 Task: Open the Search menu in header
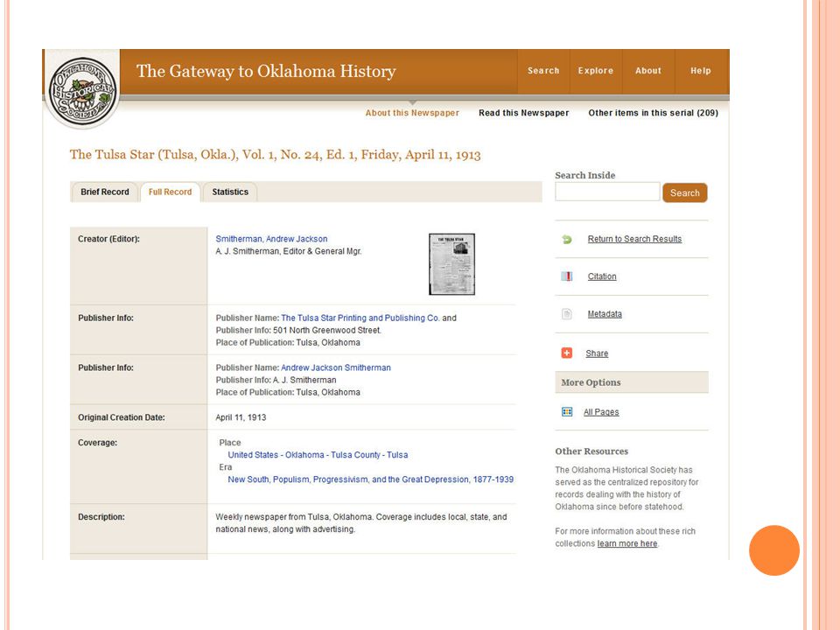(x=543, y=71)
